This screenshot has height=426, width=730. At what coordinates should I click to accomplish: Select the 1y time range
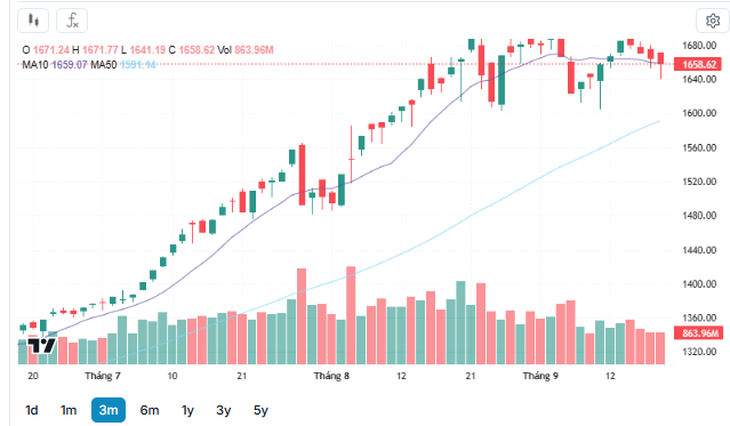point(187,410)
